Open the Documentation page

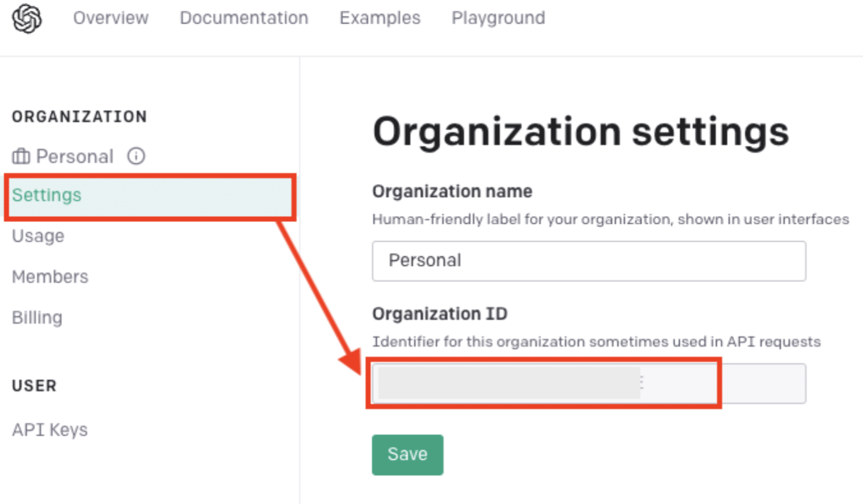click(243, 18)
